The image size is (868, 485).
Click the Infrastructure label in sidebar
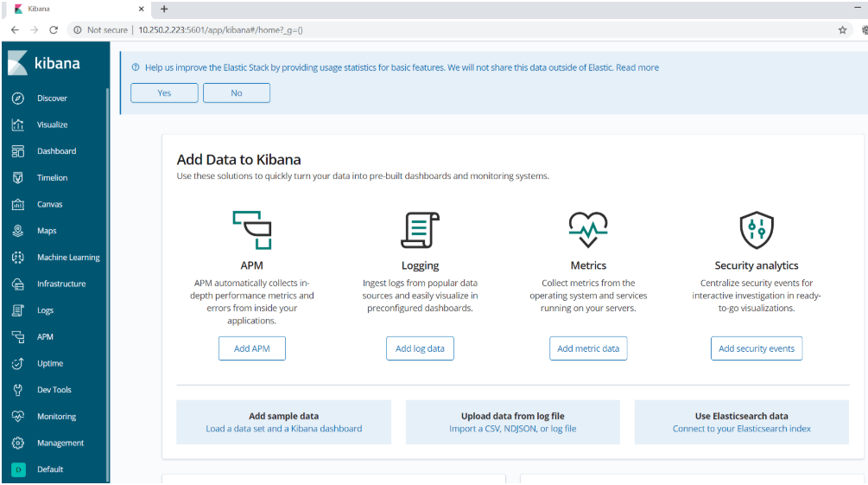[61, 284]
